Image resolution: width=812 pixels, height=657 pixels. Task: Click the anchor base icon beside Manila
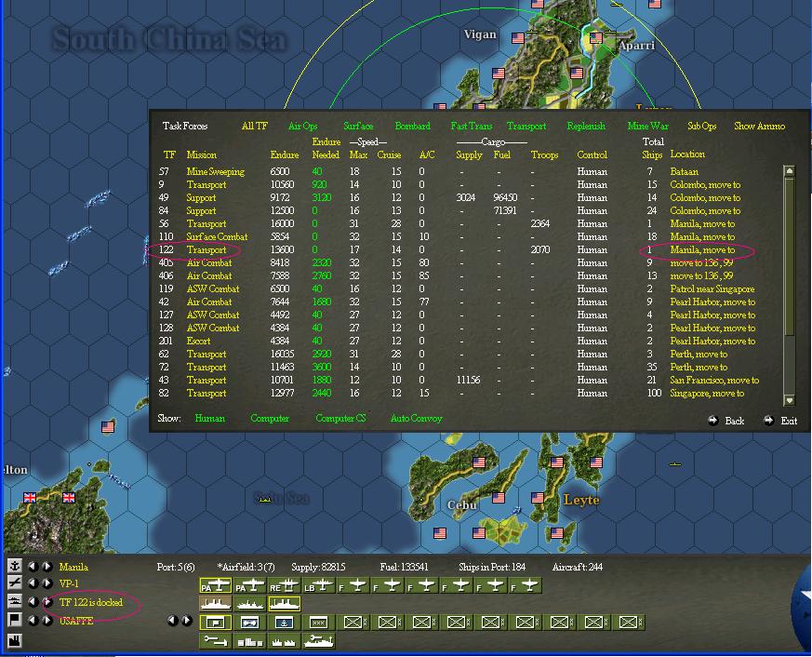click(x=15, y=566)
